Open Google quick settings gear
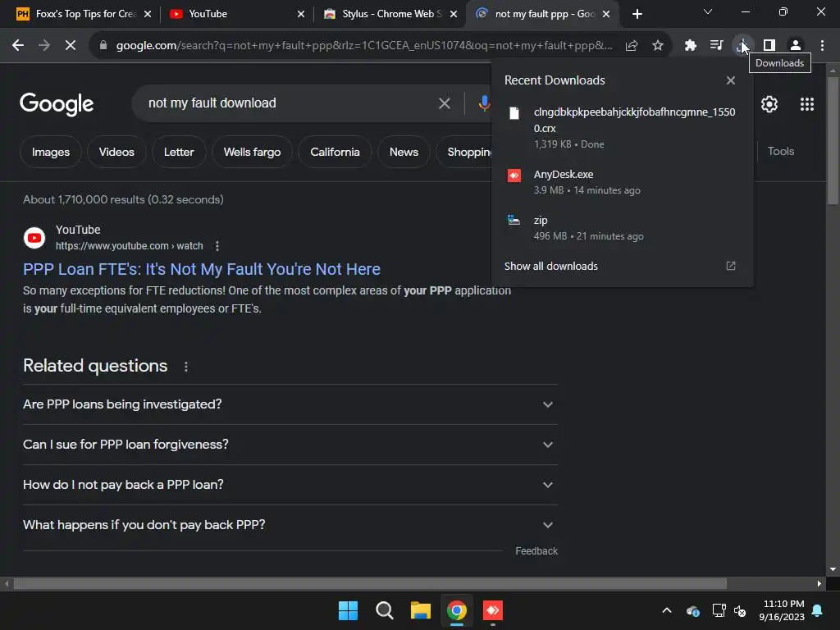840x630 pixels. click(769, 104)
